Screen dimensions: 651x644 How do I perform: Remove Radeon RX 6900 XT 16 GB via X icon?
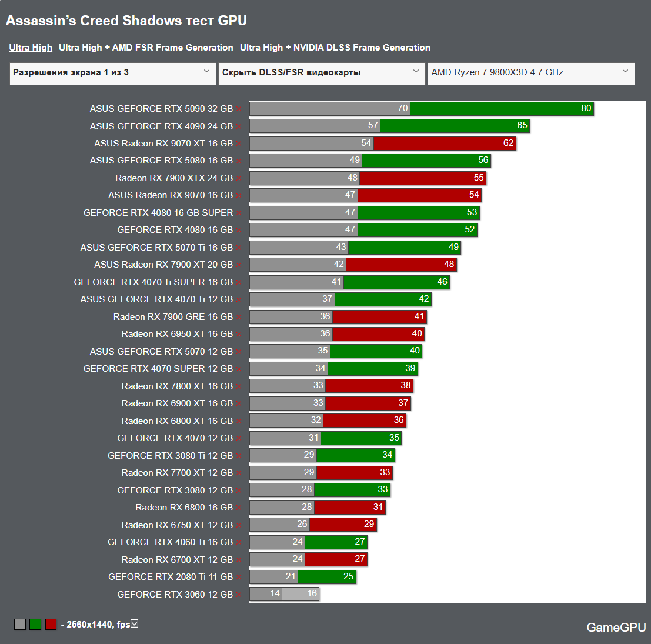239,403
